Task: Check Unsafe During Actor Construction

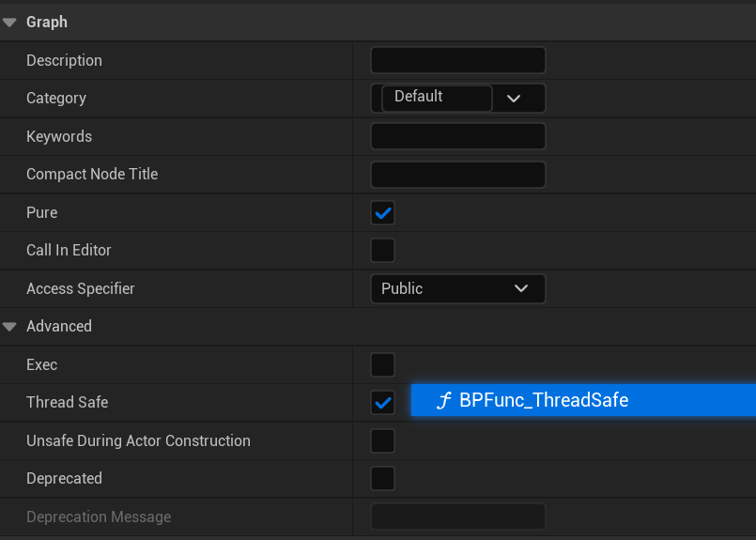Action: point(382,440)
